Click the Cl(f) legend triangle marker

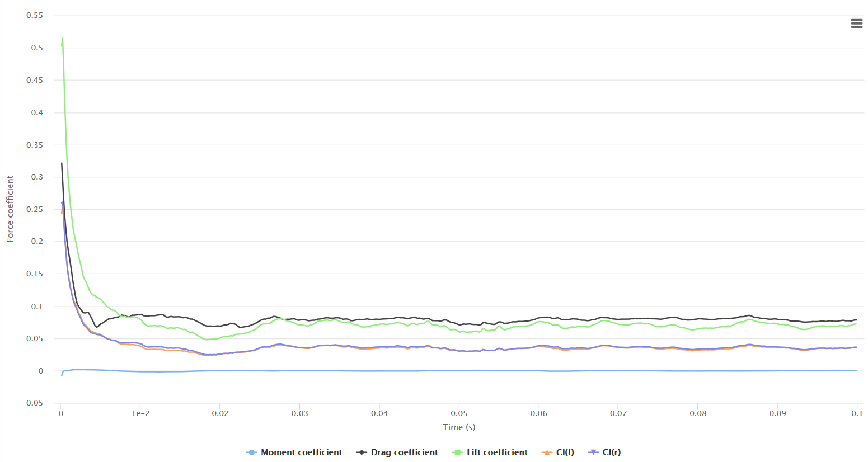tap(547, 452)
